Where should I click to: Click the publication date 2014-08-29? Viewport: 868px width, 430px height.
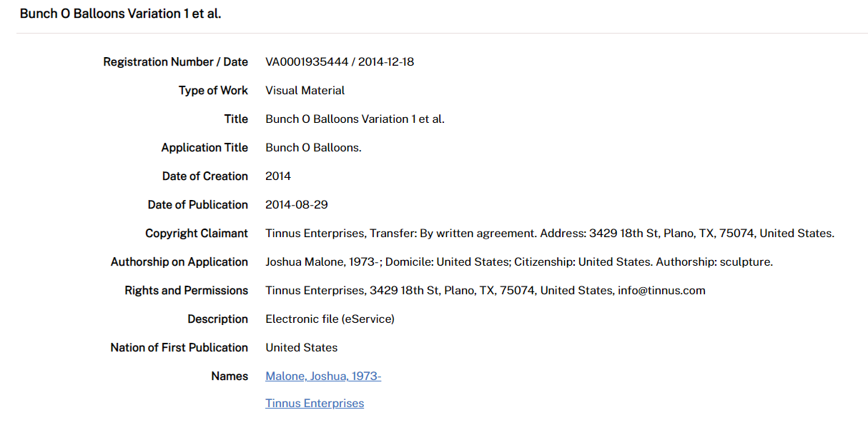[297, 205]
